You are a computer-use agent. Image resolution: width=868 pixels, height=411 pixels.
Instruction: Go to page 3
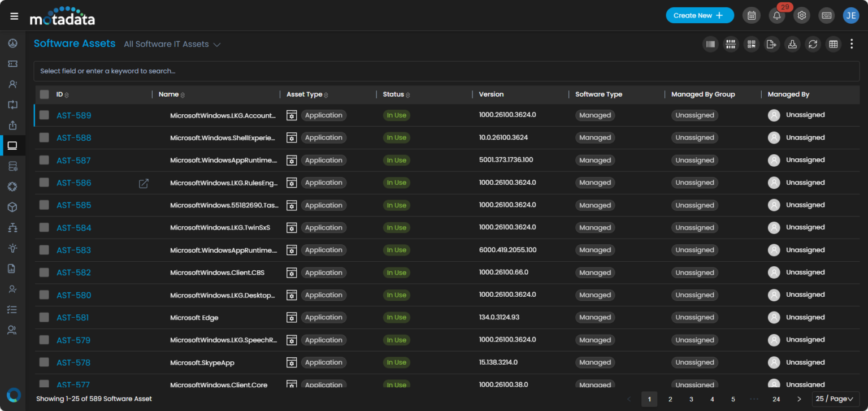(x=691, y=399)
